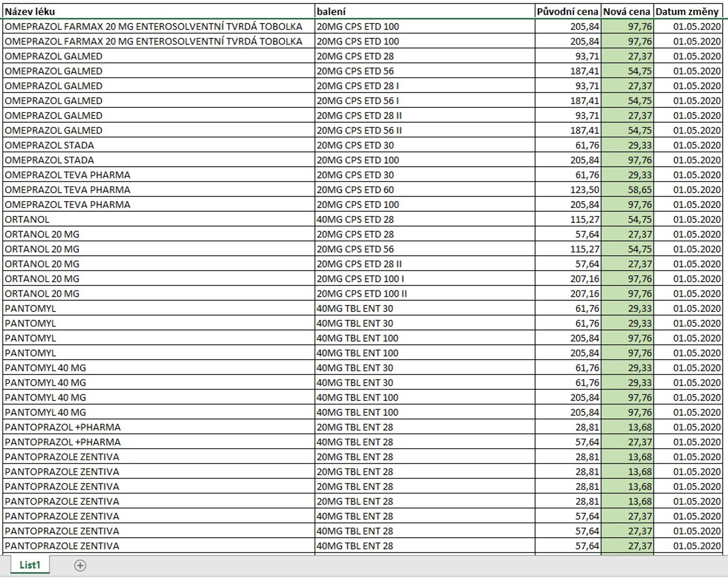Click the '40MG CPS ETD 28' cell
The width and height of the screenshot is (728, 578).
[425, 219]
